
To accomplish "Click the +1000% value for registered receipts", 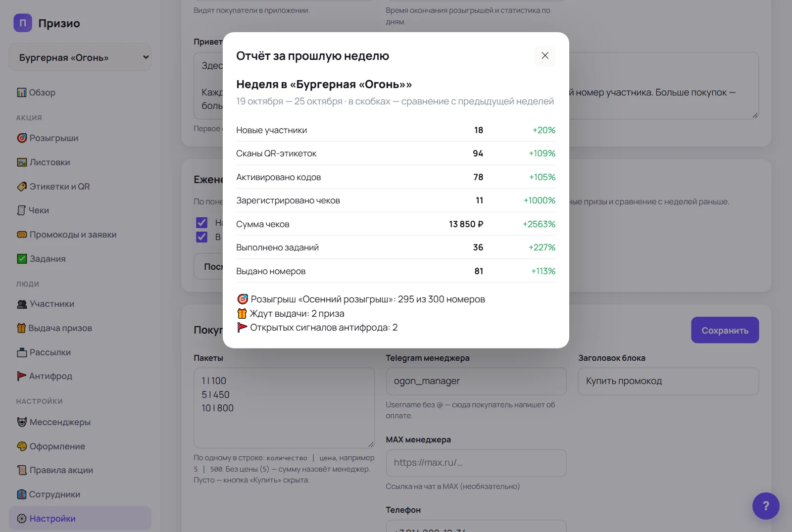I will 540,200.
